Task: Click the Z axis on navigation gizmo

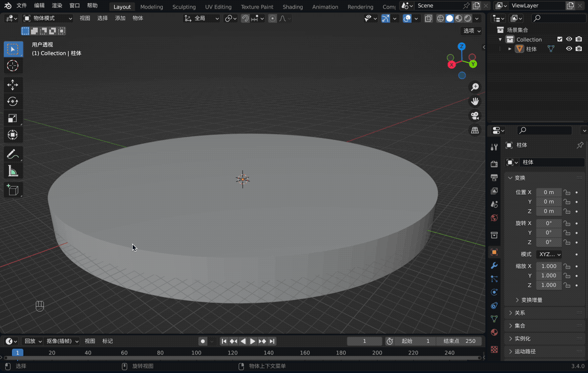Action: coord(462,46)
